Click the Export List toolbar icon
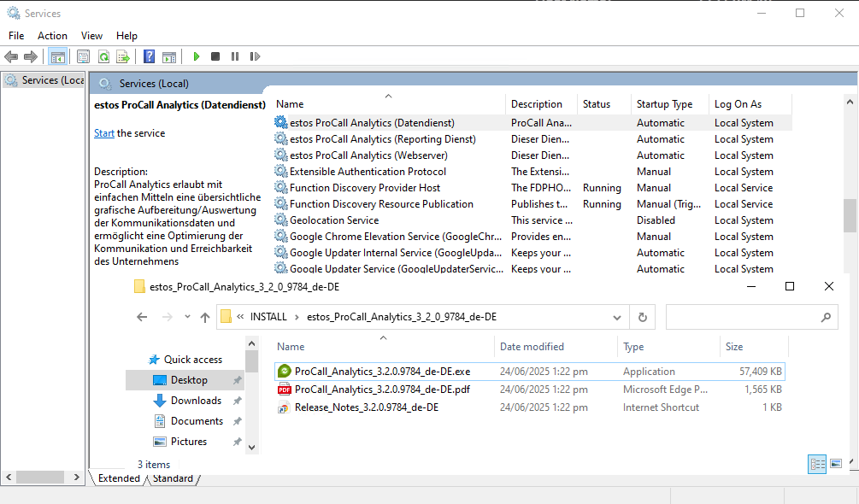Viewport: 859px width, 504px height. pyautogui.click(x=123, y=56)
